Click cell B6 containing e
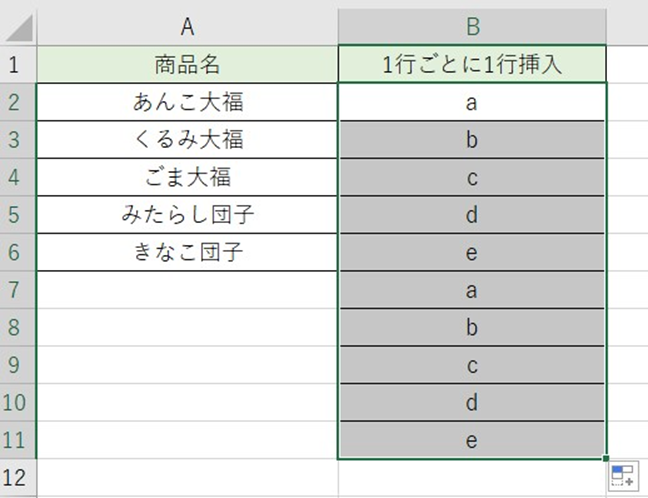Image resolution: width=648 pixels, height=498 pixels. click(472, 252)
